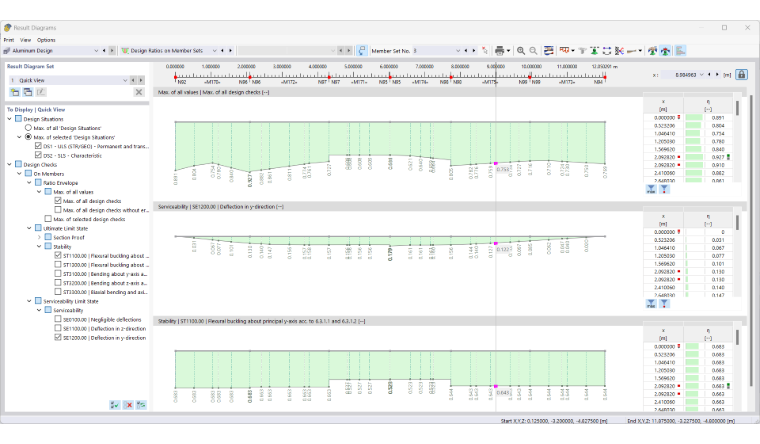Expand the Section Proof tree node
760x444 pixels.
[x=39, y=238]
